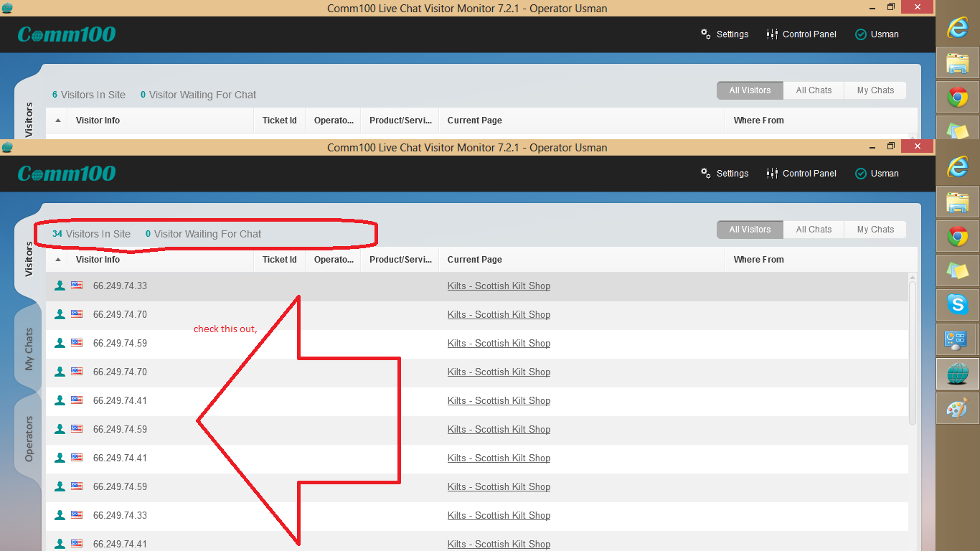Image resolution: width=980 pixels, height=551 pixels.
Task: Sort by Current Page column in back window
Action: 582,121
